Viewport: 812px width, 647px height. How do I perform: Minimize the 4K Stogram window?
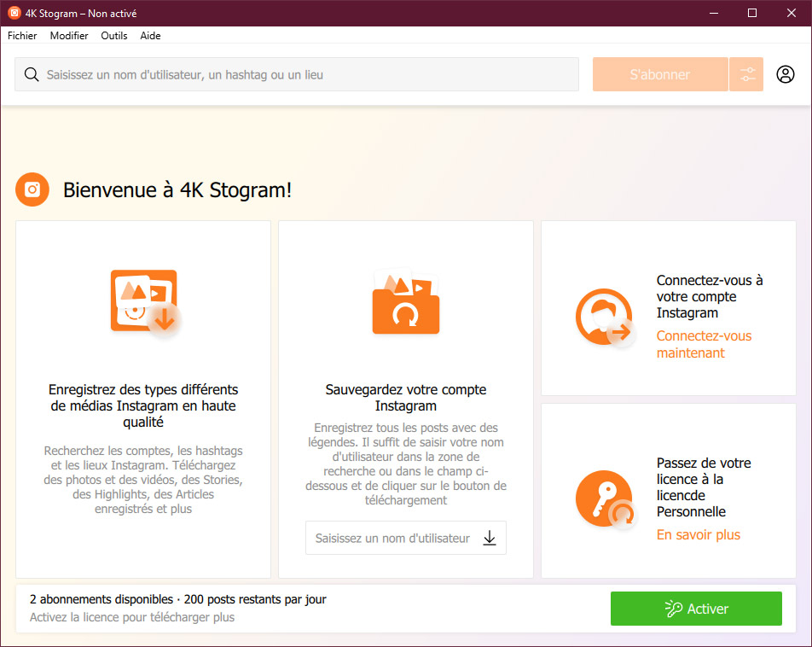click(714, 13)
